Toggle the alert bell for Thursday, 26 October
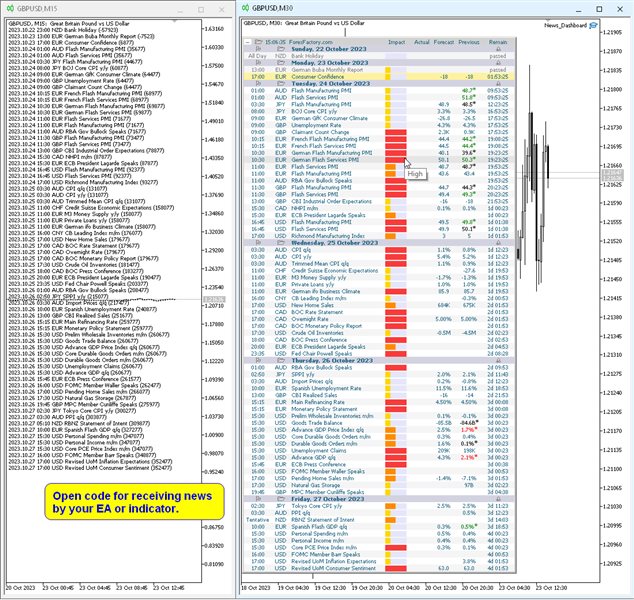 tap(498, 360)
